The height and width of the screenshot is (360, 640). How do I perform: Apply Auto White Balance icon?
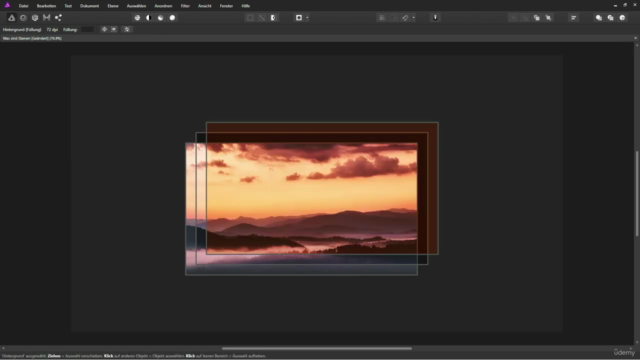[x=172, y=18]
